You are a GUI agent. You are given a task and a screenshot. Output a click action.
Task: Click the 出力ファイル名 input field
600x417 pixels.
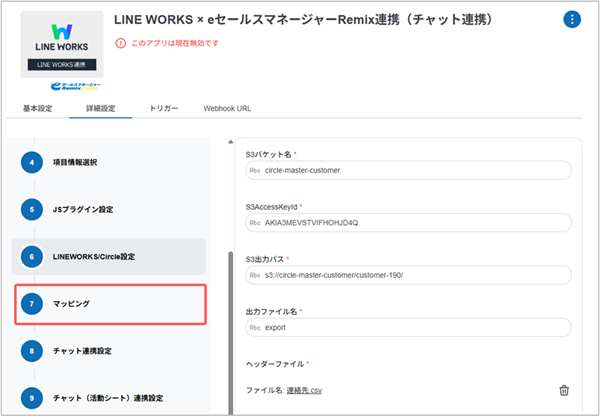408,327
